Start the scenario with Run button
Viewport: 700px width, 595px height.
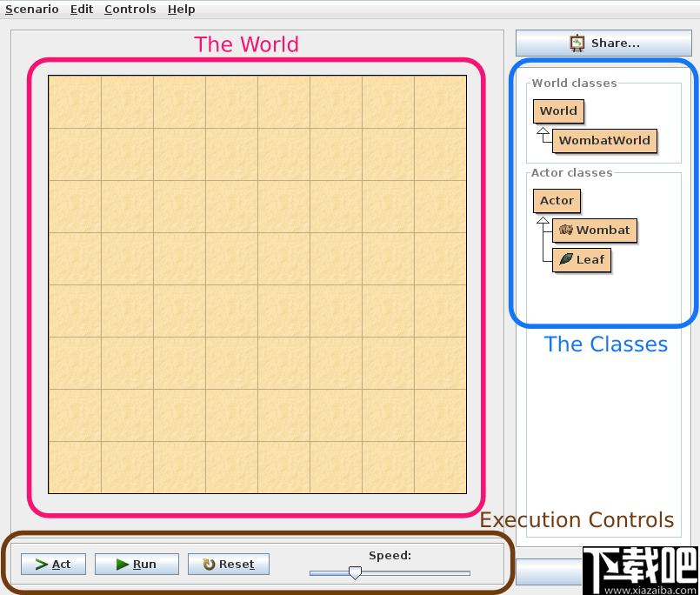click(x=137, y=565)
